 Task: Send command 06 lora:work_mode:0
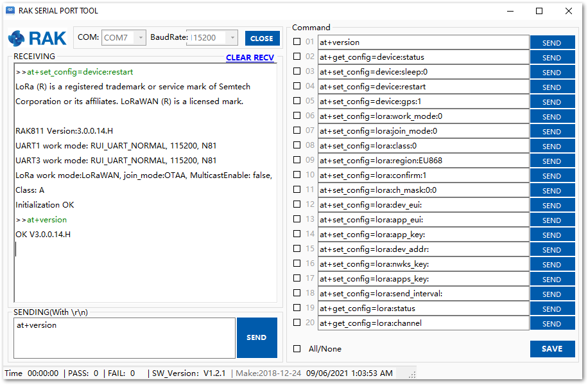click(x=553, y=117)
